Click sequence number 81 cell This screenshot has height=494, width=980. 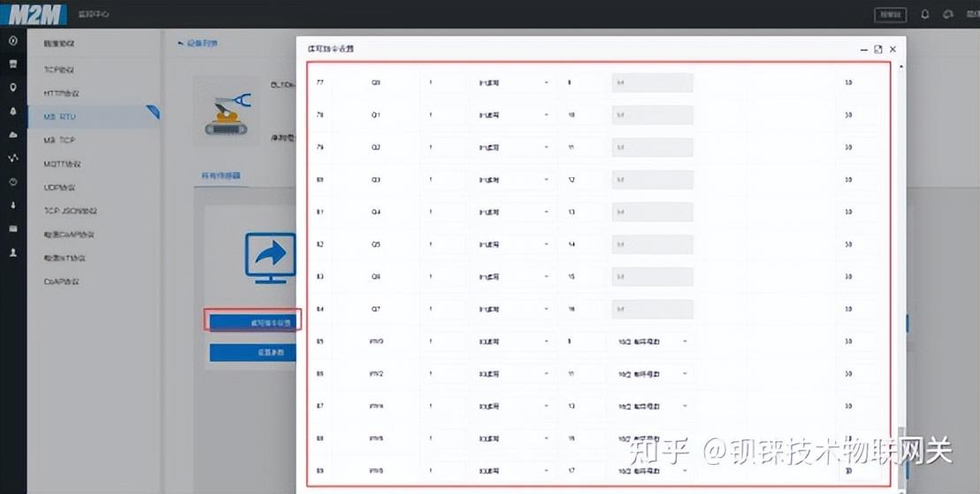coord(320,212)
